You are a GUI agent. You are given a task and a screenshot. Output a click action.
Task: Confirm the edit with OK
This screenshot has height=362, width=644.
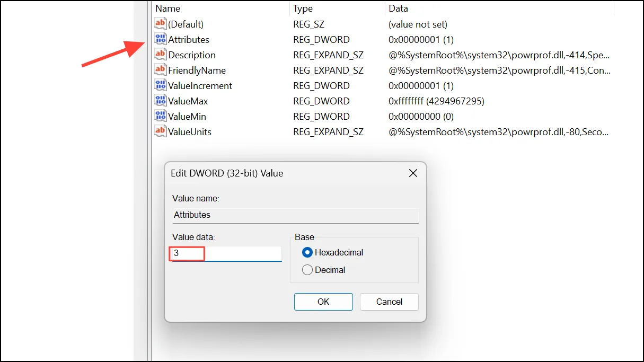[323, 302]
